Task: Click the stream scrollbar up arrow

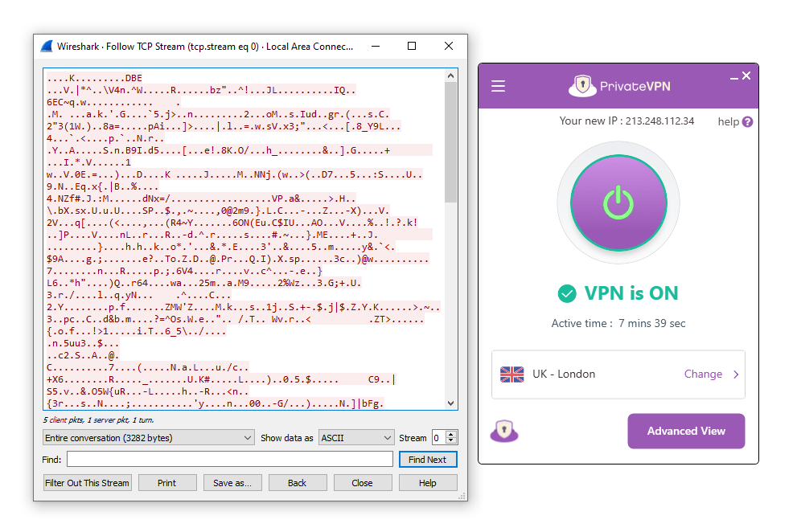Action: 451,76
